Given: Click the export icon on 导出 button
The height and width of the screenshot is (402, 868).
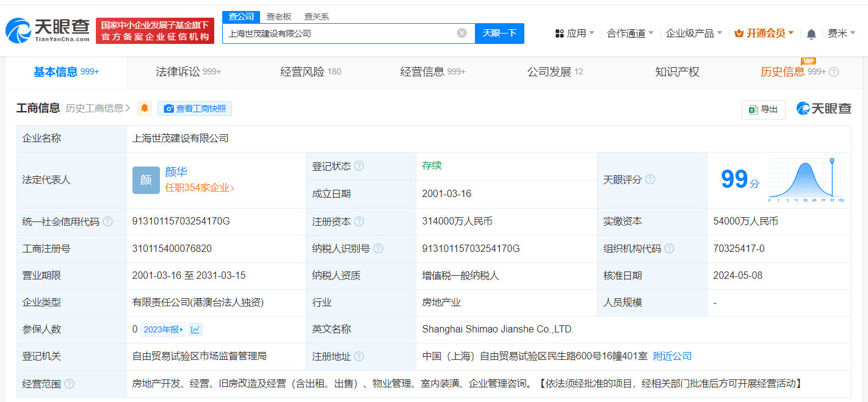Looking at the screenshot, I should click(755, 109).
